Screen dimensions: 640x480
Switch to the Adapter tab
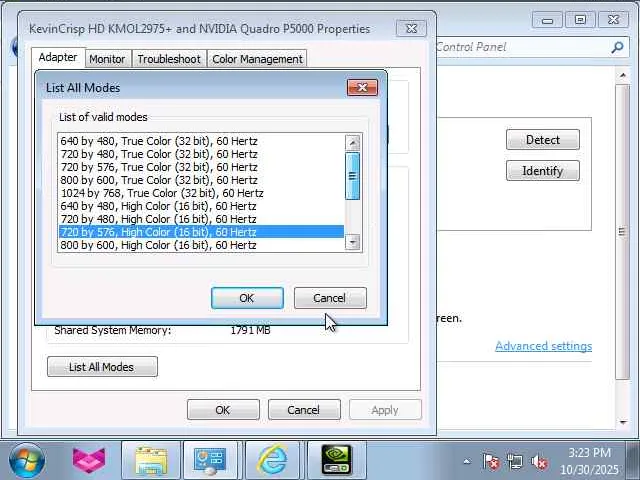58,57
